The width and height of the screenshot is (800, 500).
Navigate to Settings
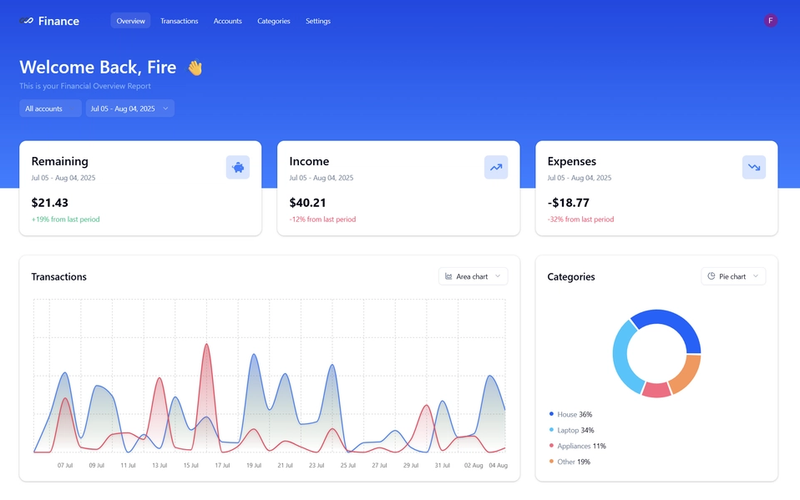pos(318,21)
